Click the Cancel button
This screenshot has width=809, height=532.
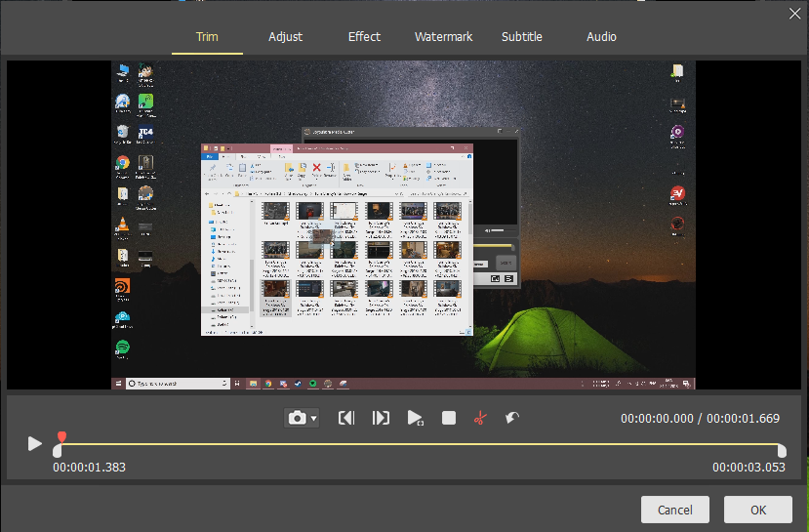click(x=675, y=510)
